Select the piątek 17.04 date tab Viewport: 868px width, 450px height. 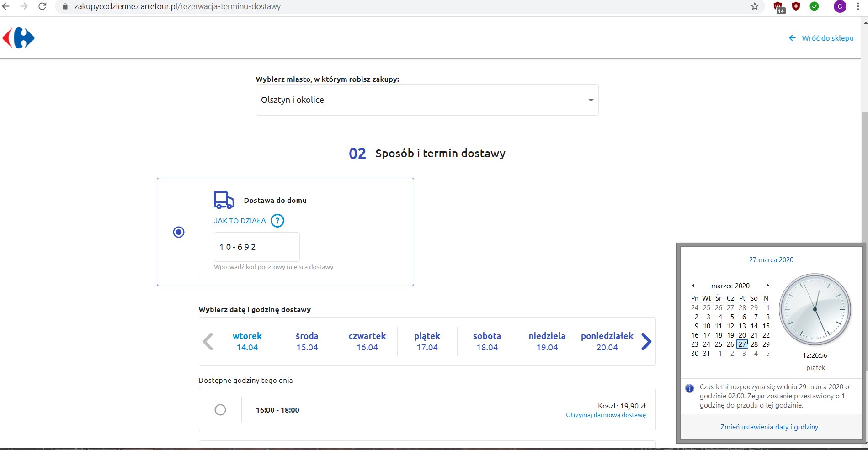[427, 341]
